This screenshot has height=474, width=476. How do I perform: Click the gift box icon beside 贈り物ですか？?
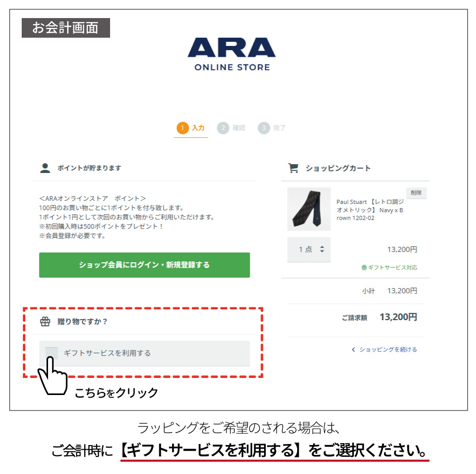[x=45, y=322]
